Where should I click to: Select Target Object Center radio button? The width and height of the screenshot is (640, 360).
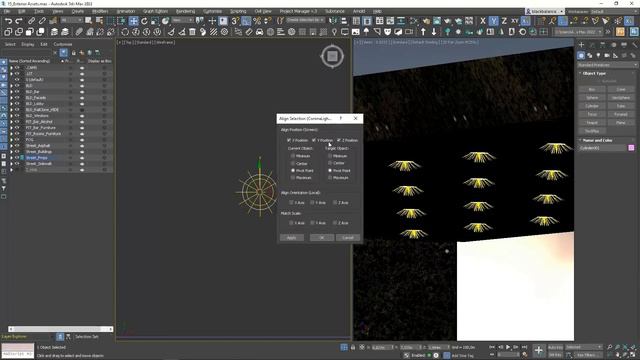coord(330,163)
